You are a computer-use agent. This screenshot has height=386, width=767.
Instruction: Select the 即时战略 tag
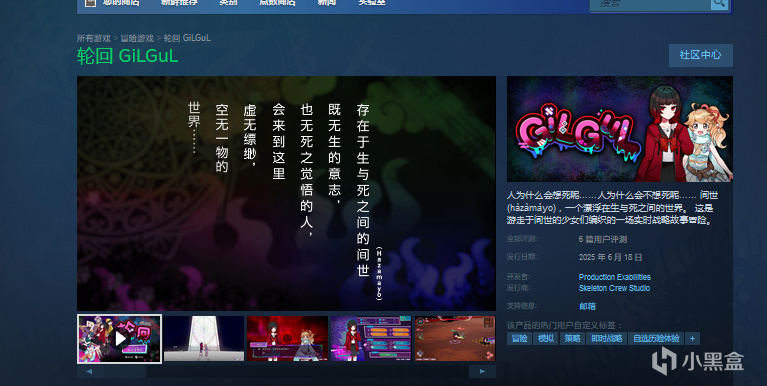(607, 338)
